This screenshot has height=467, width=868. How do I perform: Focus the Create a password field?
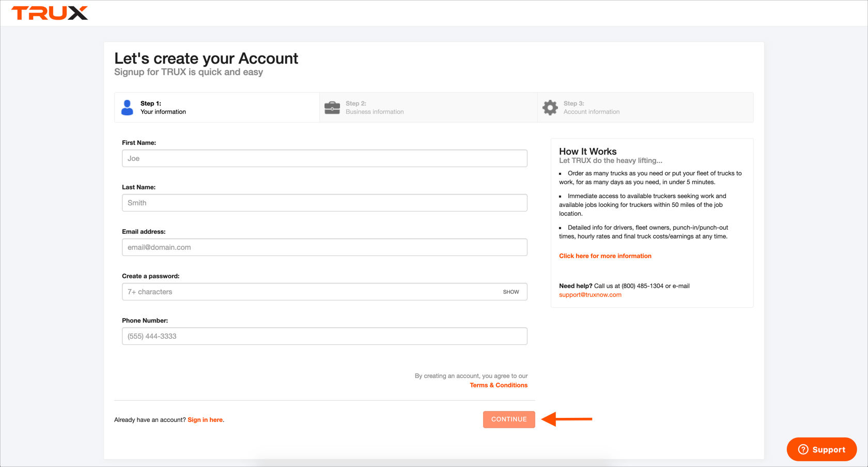point(324,292)
